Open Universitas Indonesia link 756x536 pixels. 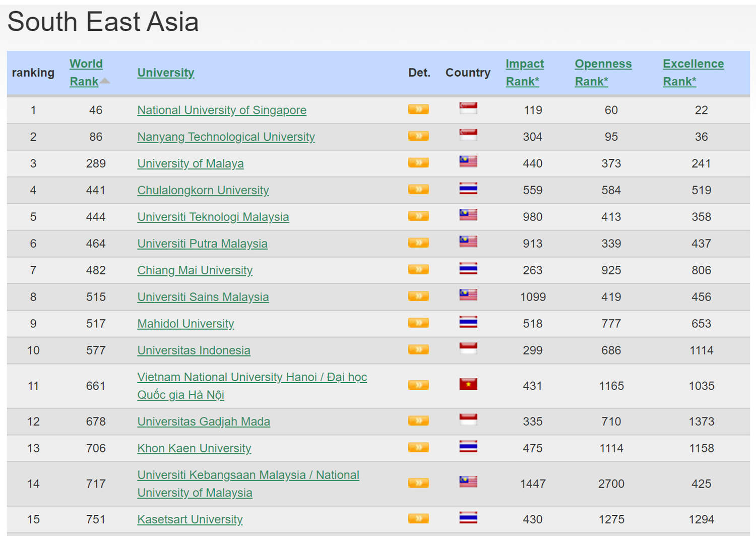194,350
